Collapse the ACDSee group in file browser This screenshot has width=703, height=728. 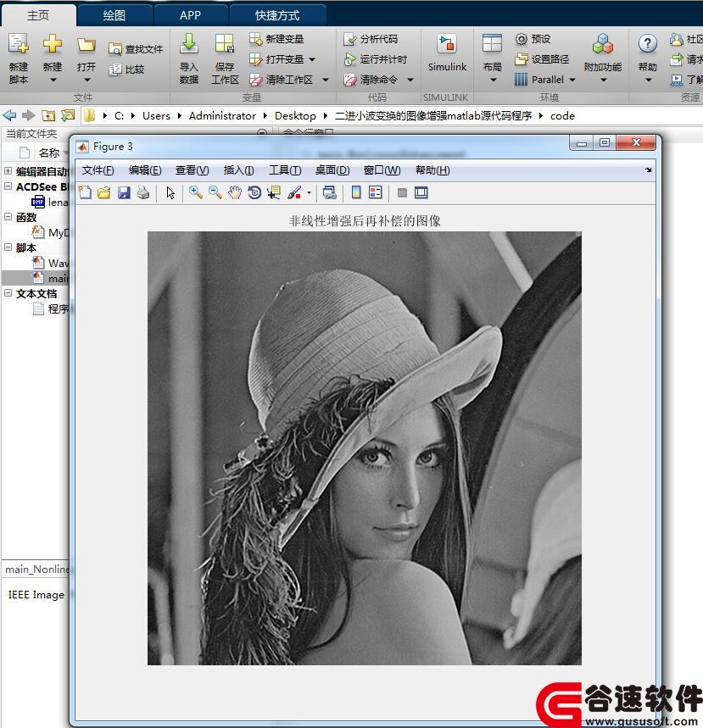click(8, 186)
